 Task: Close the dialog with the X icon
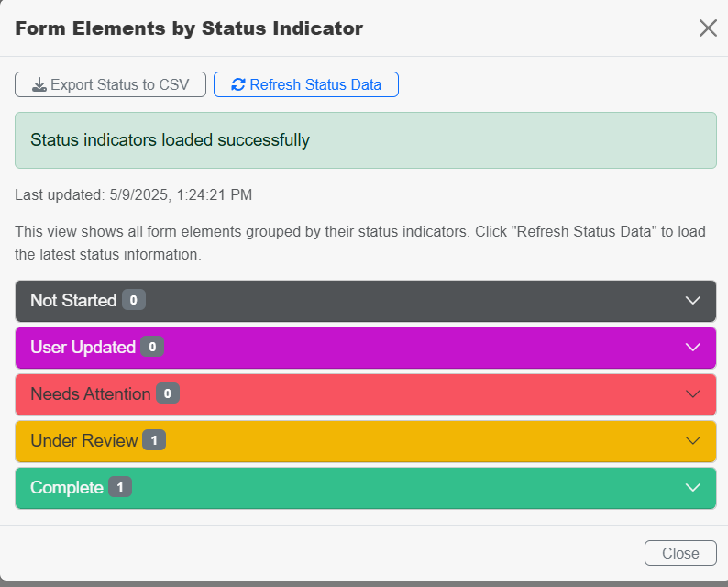click(708, 28)
